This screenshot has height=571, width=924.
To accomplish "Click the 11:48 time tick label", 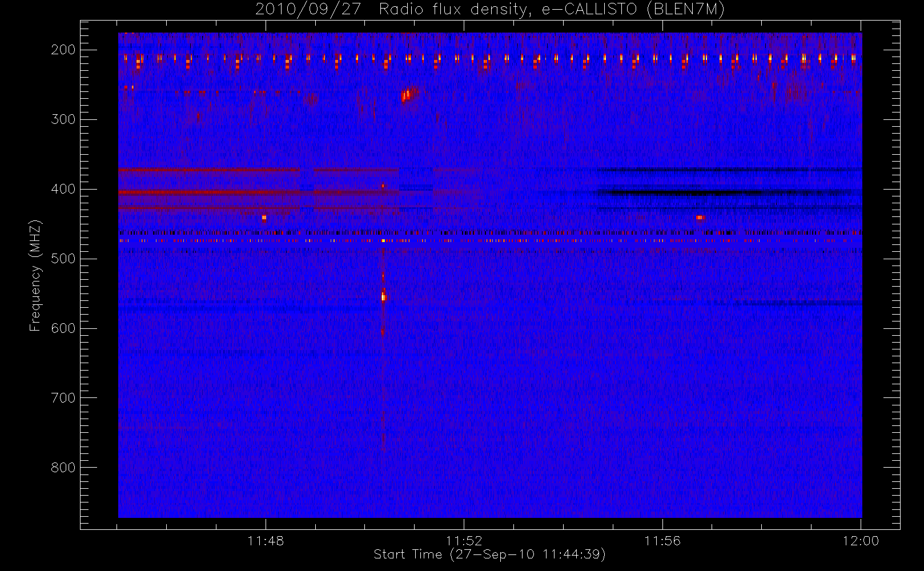I will tap(266, 541).
